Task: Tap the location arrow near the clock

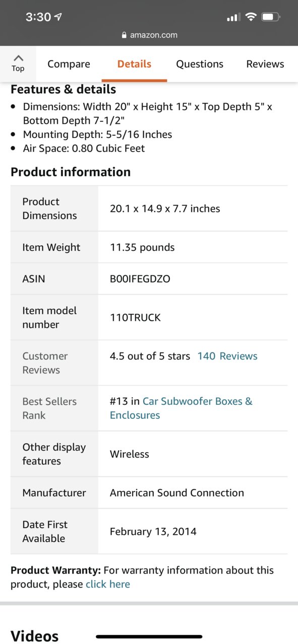Action: (58, 17)
